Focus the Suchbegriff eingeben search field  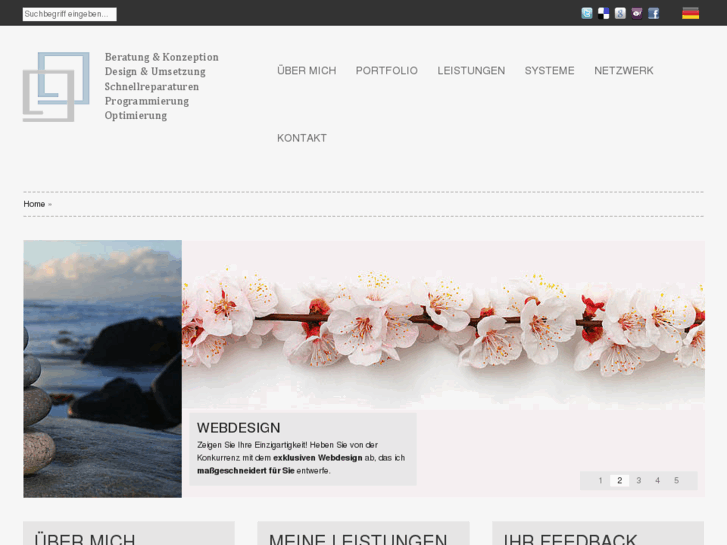point(70,14)
